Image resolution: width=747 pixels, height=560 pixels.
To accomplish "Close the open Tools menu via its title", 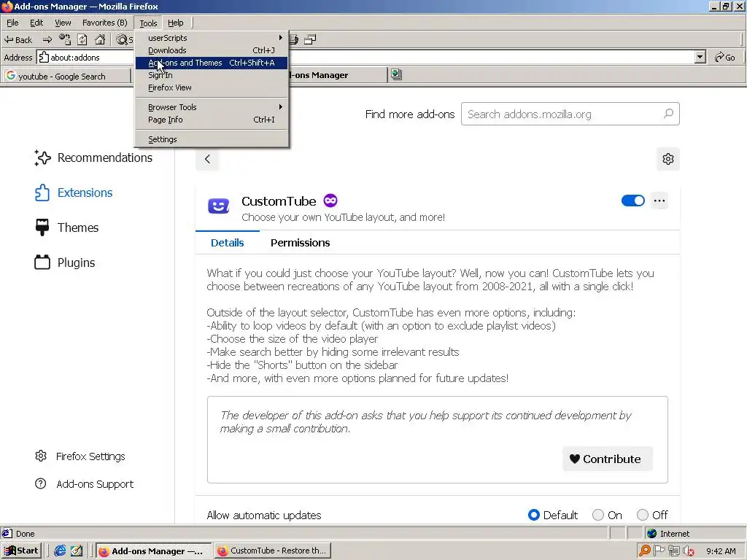I will point(148,23).
